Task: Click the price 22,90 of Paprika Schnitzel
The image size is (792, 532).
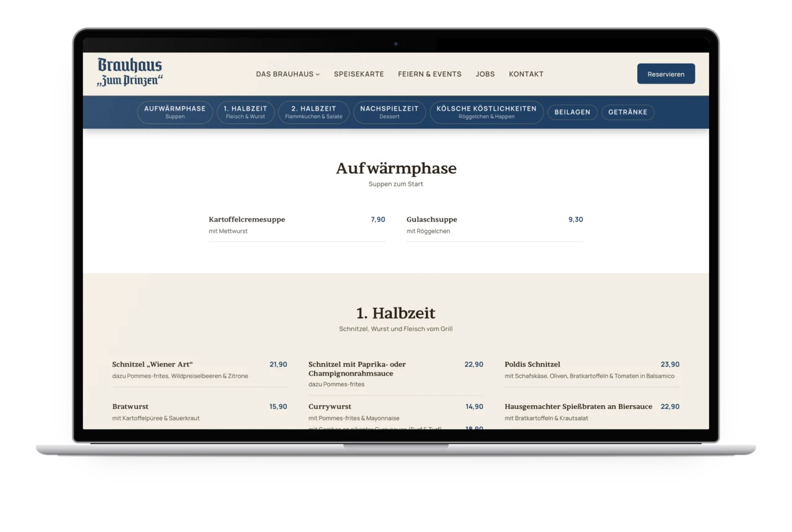Action: click(474, 364)
